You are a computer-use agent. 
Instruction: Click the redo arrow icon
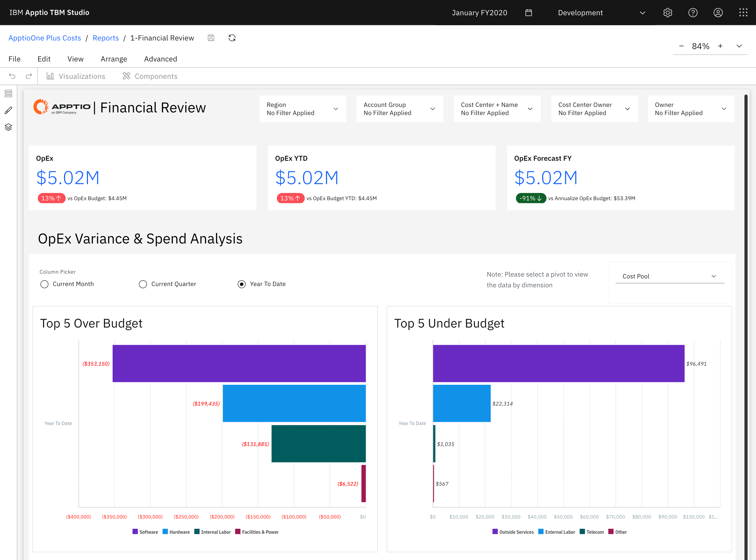[29, 76]
